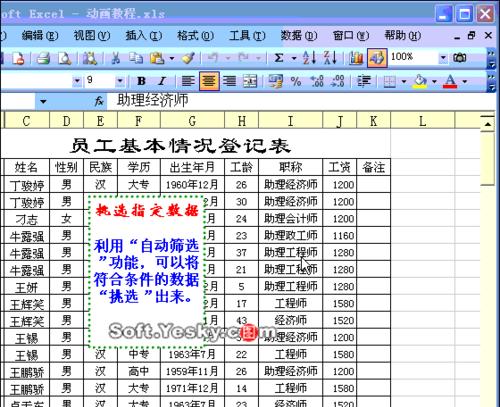Open the 编辑(E) menu

tap(40, 35)
